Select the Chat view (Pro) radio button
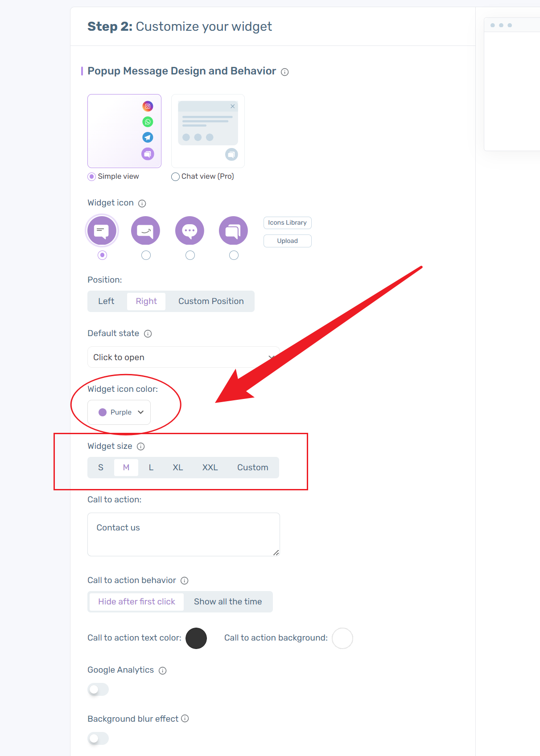The image size is (540, 756). point(175,177)
